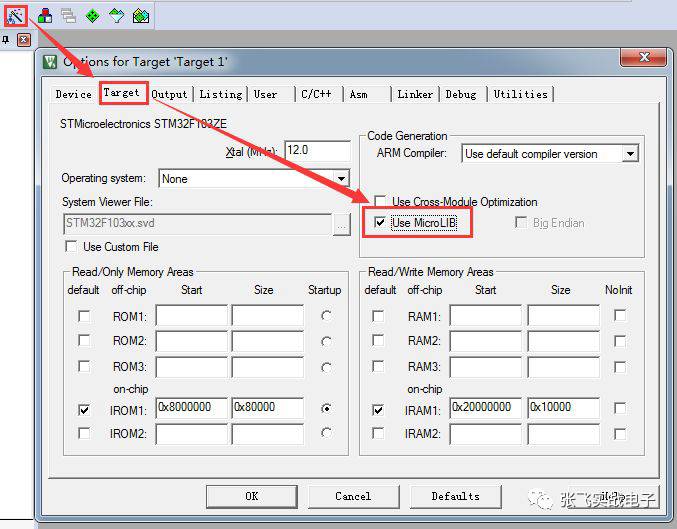Enable Use Cross-Module Optimization
The height and width of the screenshot is (529, 677).
(x=380, y=202)
